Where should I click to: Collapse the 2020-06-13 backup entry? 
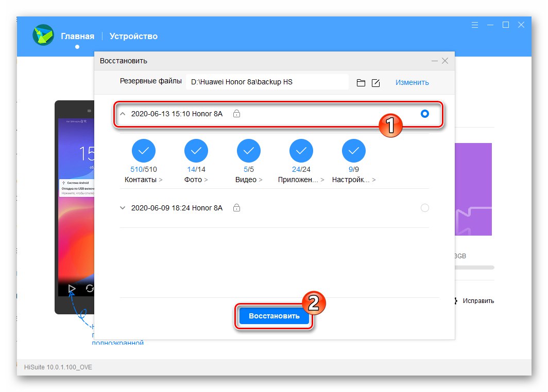click(123, 114)
